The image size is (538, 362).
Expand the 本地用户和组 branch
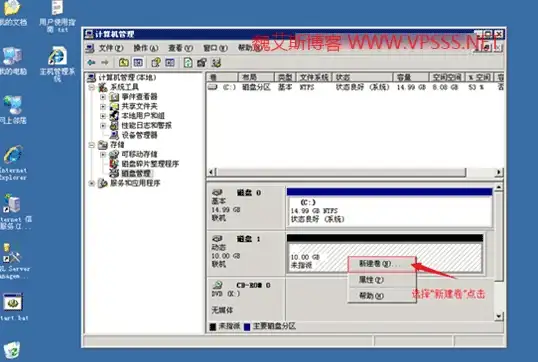coord(103,116)
